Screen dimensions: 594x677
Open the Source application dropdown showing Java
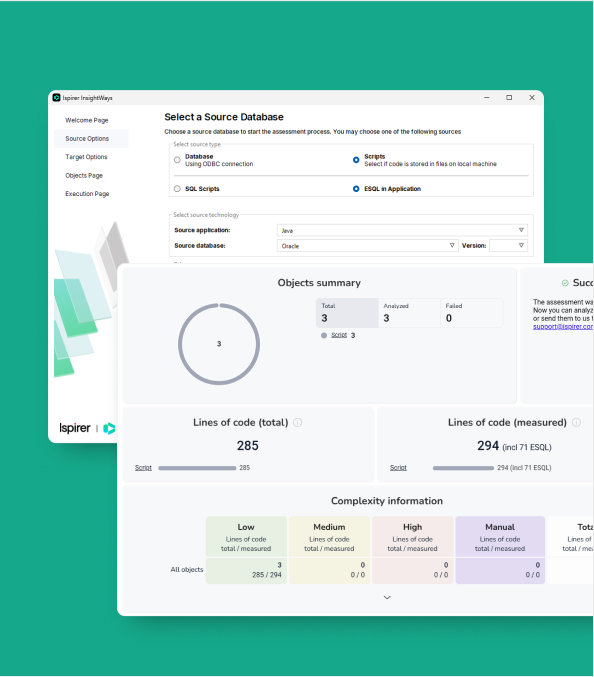click(402, 230)
